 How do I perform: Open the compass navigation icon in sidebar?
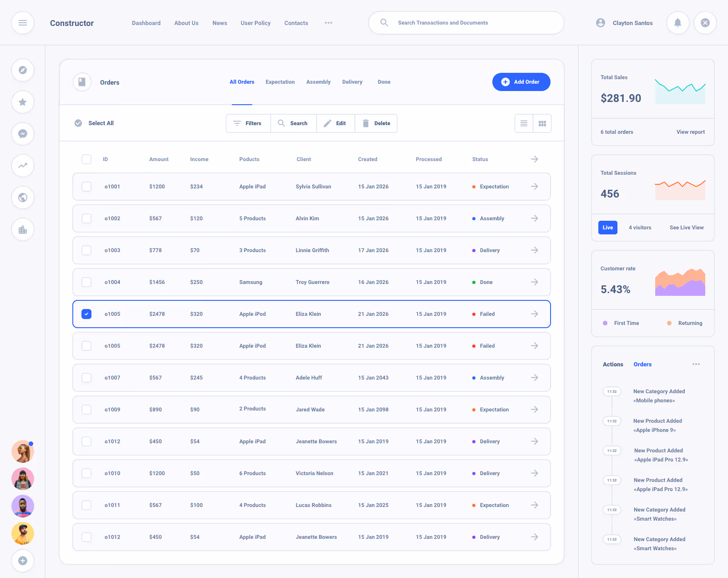22,70
